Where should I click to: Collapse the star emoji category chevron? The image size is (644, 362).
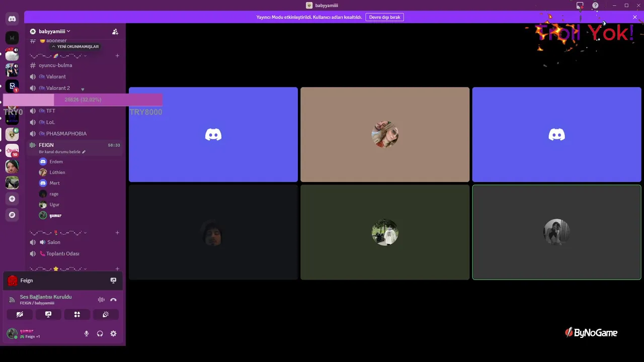[x=85, y=269]
